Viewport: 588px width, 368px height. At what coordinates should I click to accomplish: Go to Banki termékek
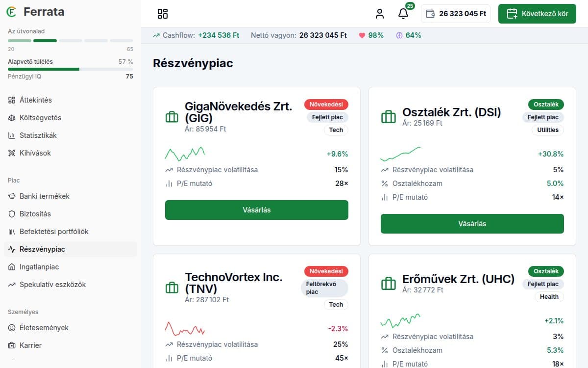(71, 196)
